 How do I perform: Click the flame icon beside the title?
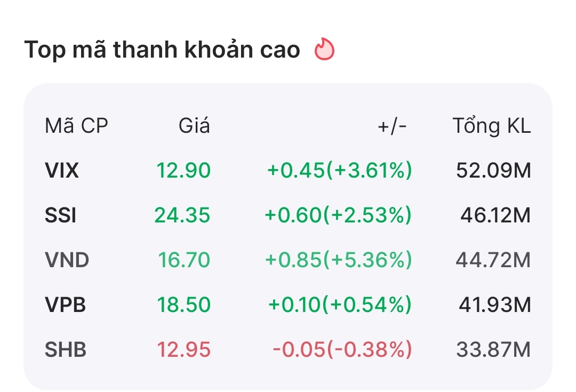click(x=324, y=50)
